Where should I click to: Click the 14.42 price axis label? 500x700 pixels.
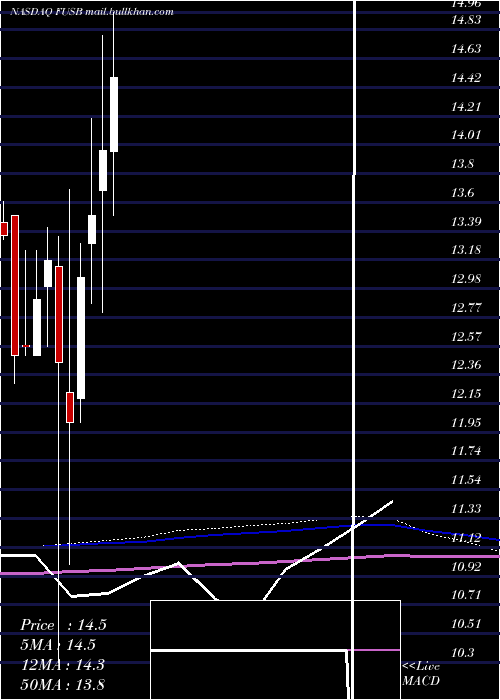point(466,78)
